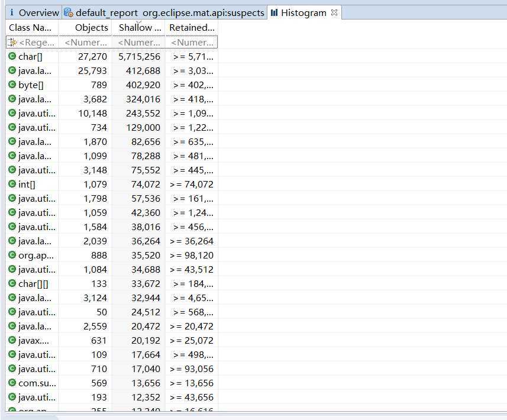Click the 24,512 shallow heap cell
507x420 pixels.
click(x=146, y=312)
